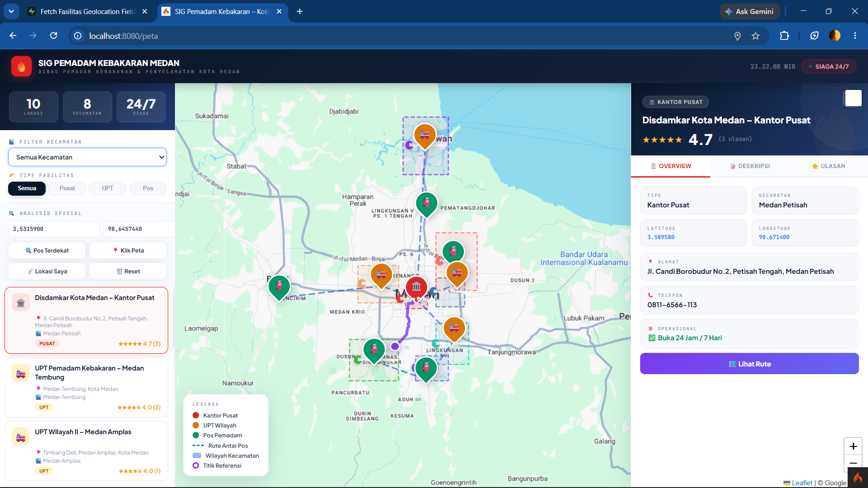Click the orange UPT marker left of Kantor Pusat
The image size is (868, 488).
(x=381, y=275)
